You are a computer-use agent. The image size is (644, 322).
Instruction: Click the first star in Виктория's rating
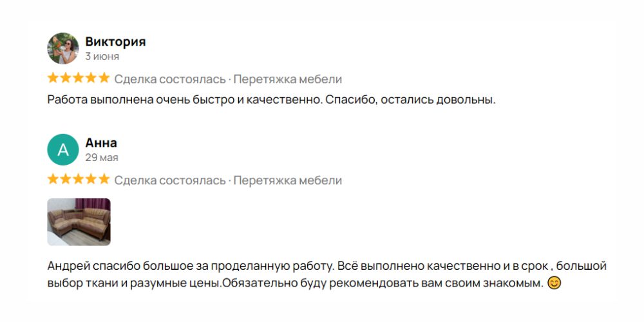[53, 79]
